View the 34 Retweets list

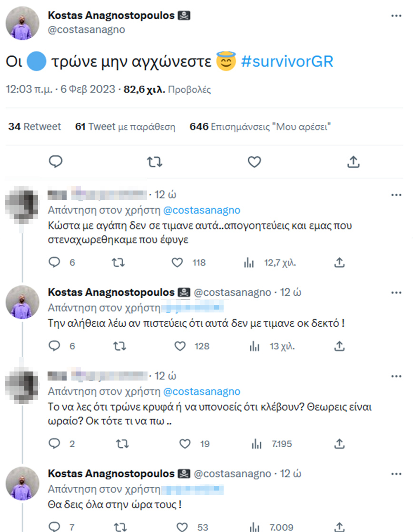coord(35,127)
